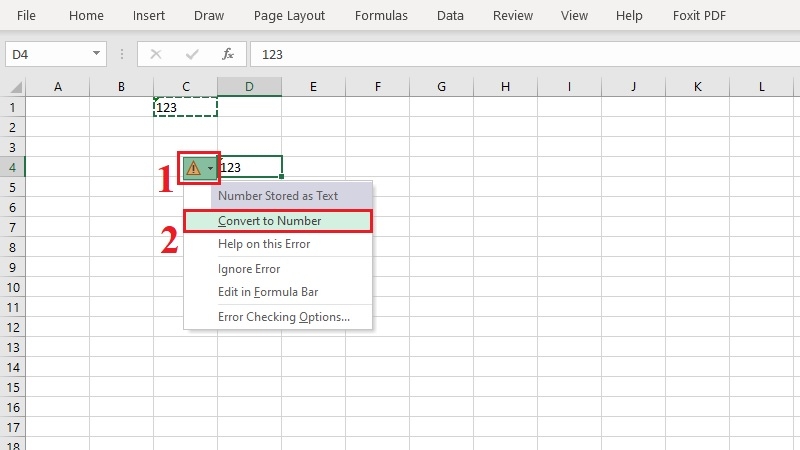
Task: Select column J header
Action: [634, 87]
